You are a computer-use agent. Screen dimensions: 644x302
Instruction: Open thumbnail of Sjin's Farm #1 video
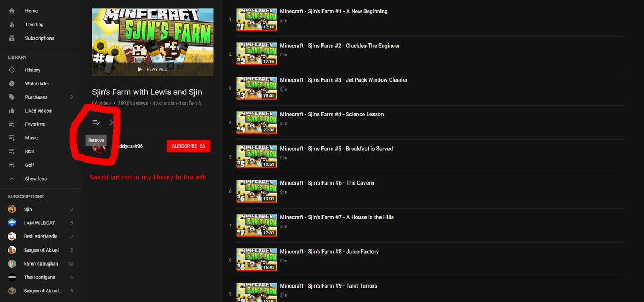point(257,19)
